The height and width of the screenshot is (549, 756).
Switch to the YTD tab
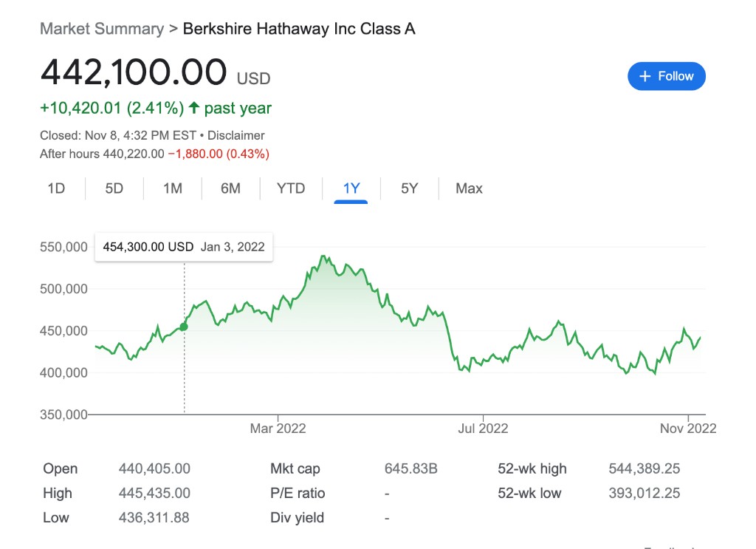[x=291, y=188]
